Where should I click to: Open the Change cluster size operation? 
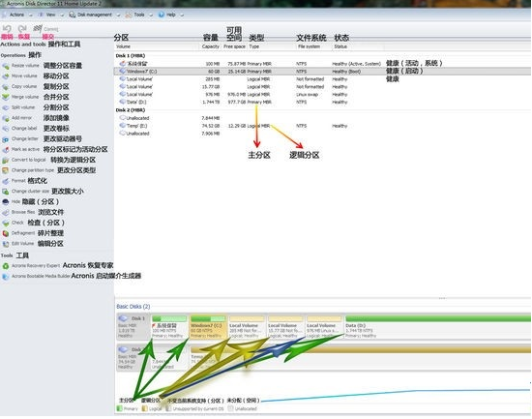tap(26, 192)
